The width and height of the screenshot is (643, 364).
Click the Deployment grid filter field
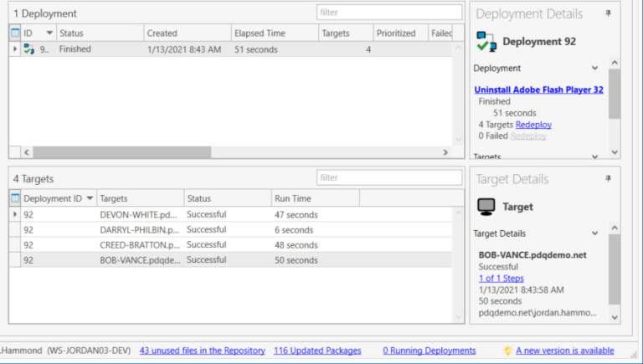389,13
